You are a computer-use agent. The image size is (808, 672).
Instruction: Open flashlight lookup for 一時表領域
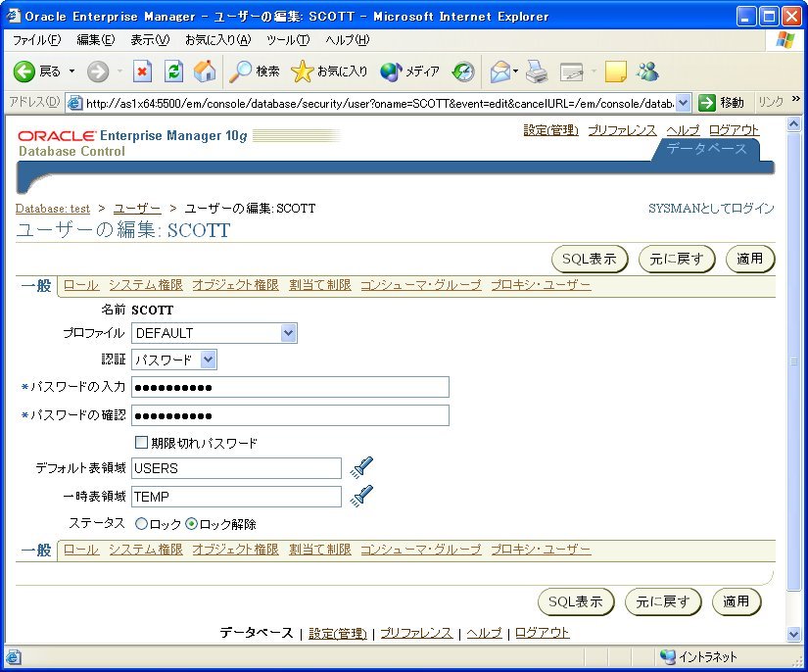point(361,496)
